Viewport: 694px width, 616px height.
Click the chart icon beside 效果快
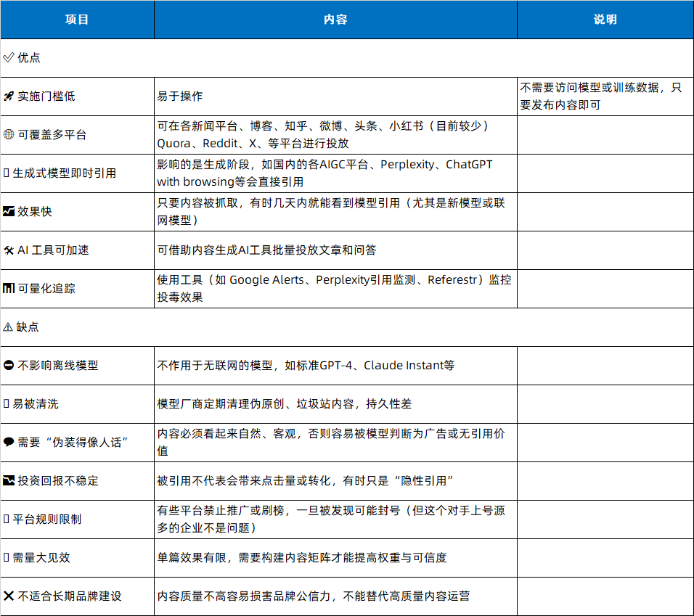pos(9,212)
